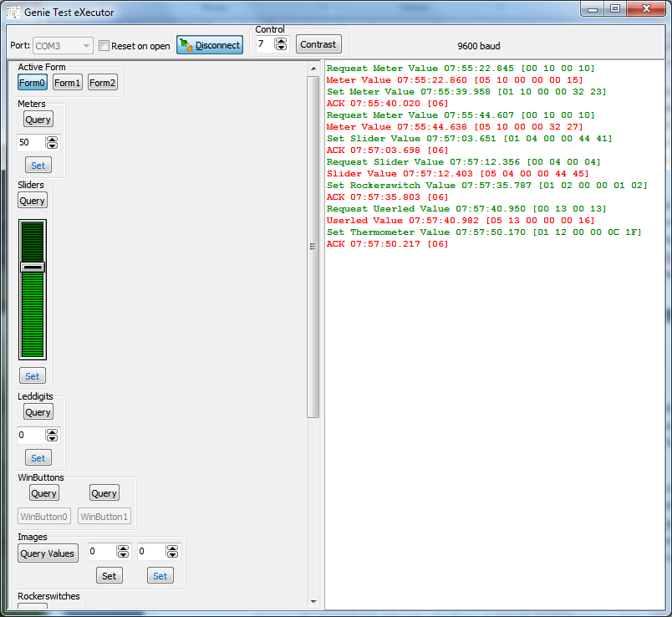Increase the Control spinner value
The height and width of the screenshot is (617, 672).
(x=281, y=41)
